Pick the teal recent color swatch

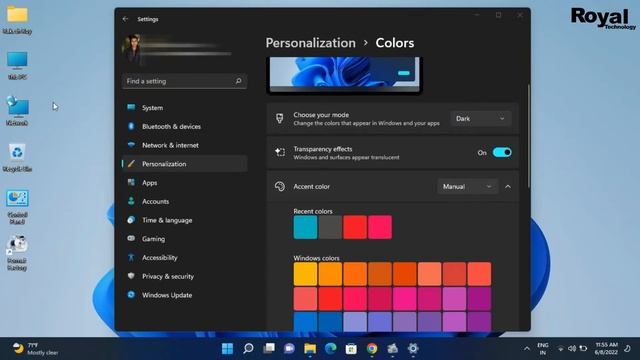click(305, 227)
